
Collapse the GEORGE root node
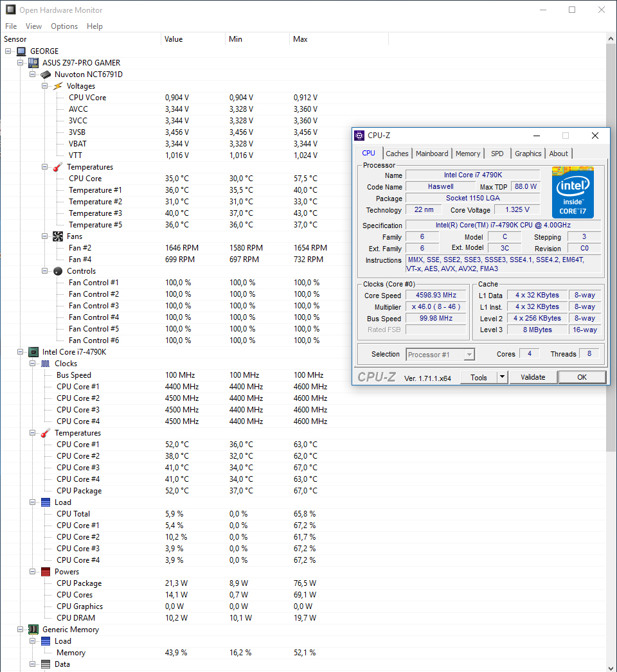pyautogui.click(x=8, y=51)
